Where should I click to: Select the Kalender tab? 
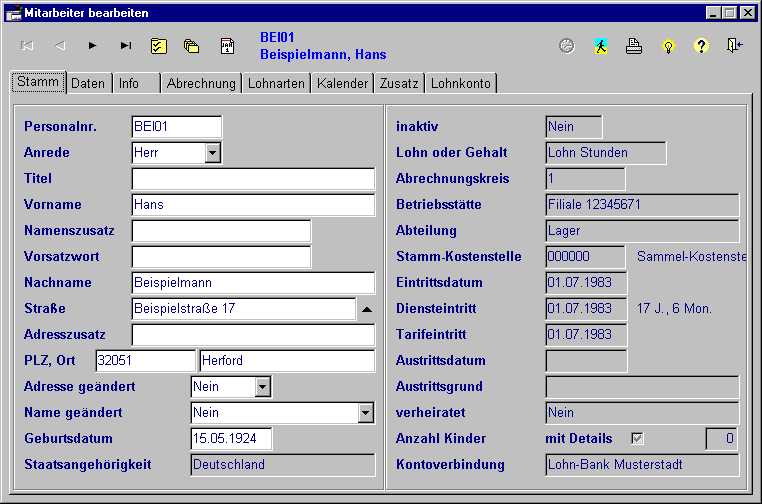pos(343,84)
